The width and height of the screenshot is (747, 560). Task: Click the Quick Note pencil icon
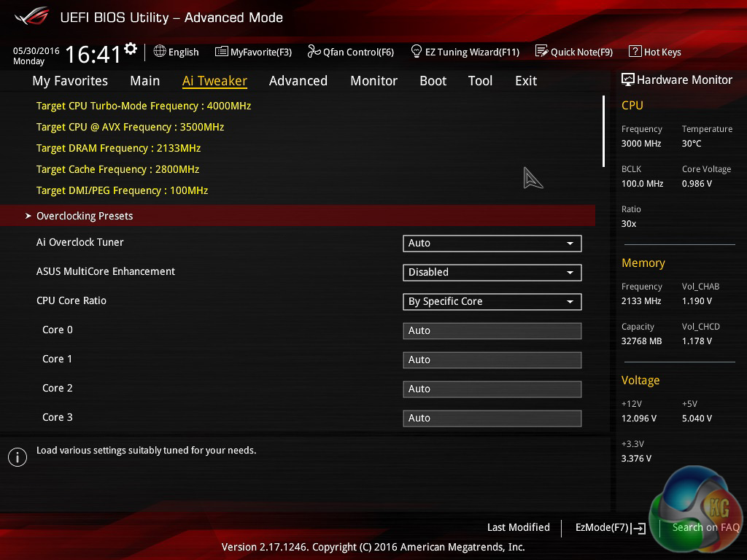coord(541,51)
